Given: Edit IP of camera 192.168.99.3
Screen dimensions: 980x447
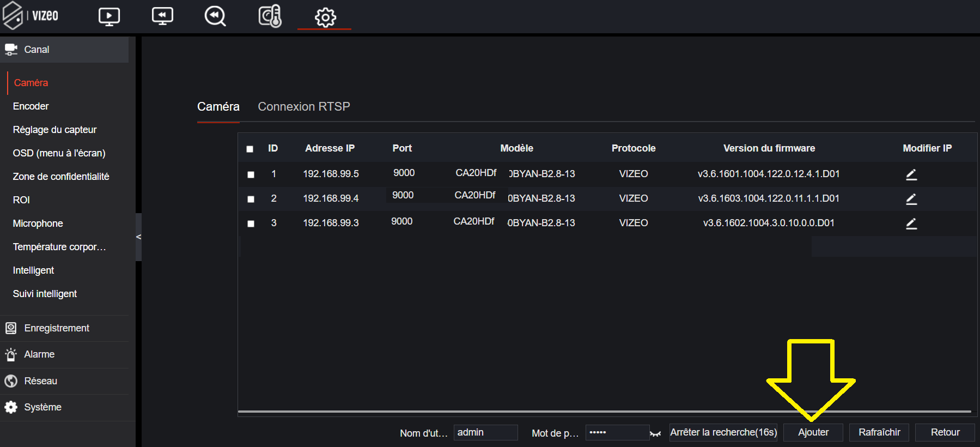Looking at the screenshot, I should 911,224.
